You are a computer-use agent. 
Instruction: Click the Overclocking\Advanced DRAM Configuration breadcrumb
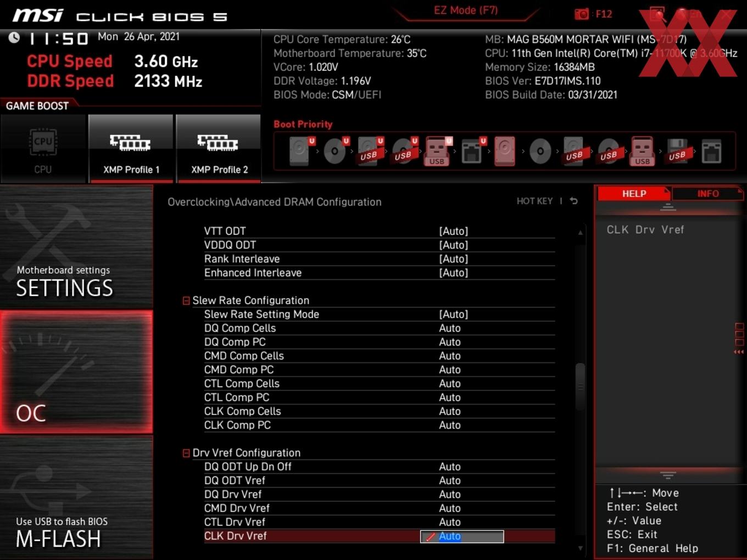[x=274, y=202]
